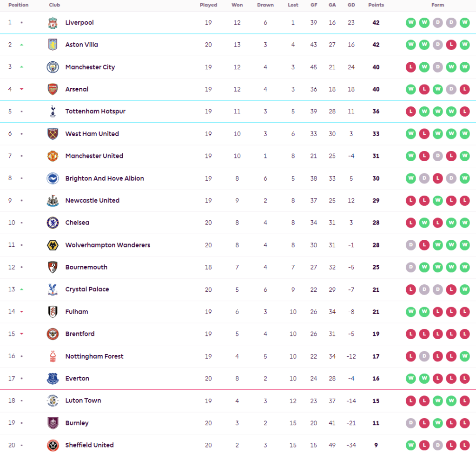Click the Sheffield United badge
The image size is (476, 453).
53,445
